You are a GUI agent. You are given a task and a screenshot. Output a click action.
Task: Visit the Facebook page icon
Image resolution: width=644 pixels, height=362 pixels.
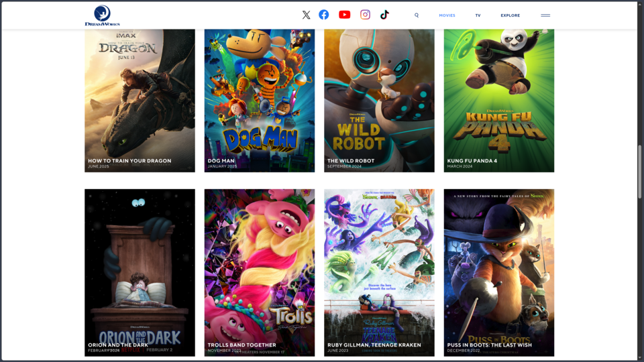(323, 15)
